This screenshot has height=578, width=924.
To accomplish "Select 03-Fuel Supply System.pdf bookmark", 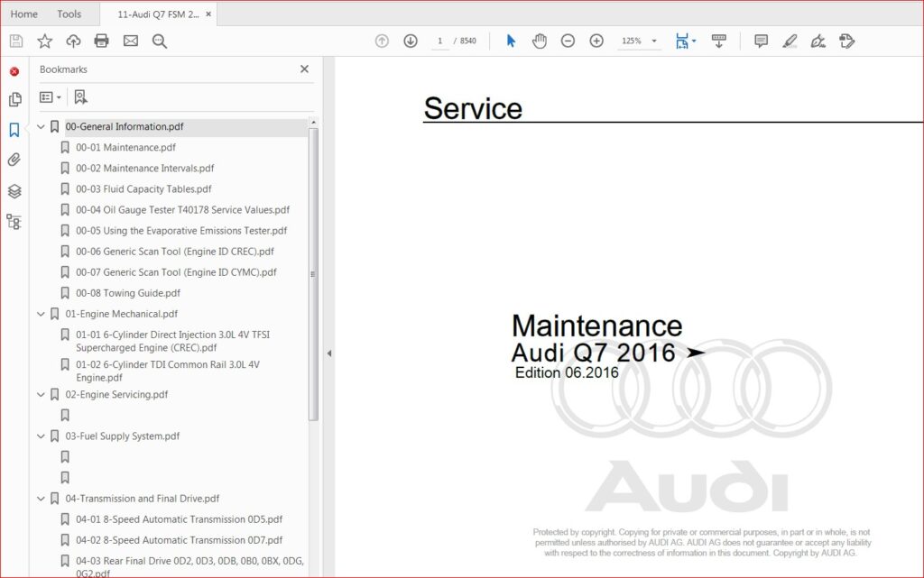I will (x=123, y=436).
